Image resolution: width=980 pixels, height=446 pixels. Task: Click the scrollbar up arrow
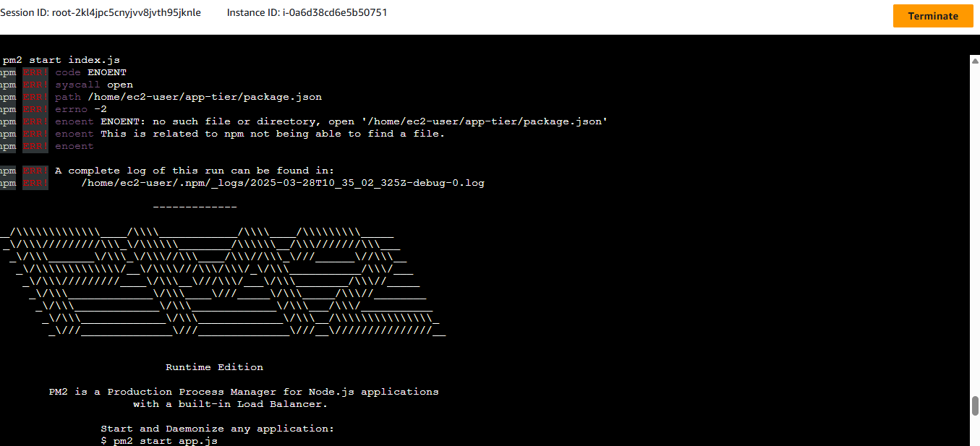tap(975, 60)
